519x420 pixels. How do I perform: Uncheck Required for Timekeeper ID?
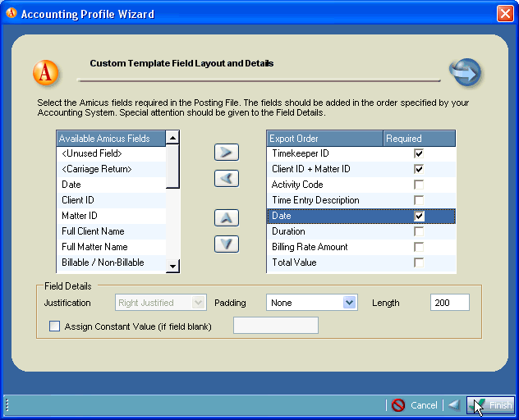[419, 153]
